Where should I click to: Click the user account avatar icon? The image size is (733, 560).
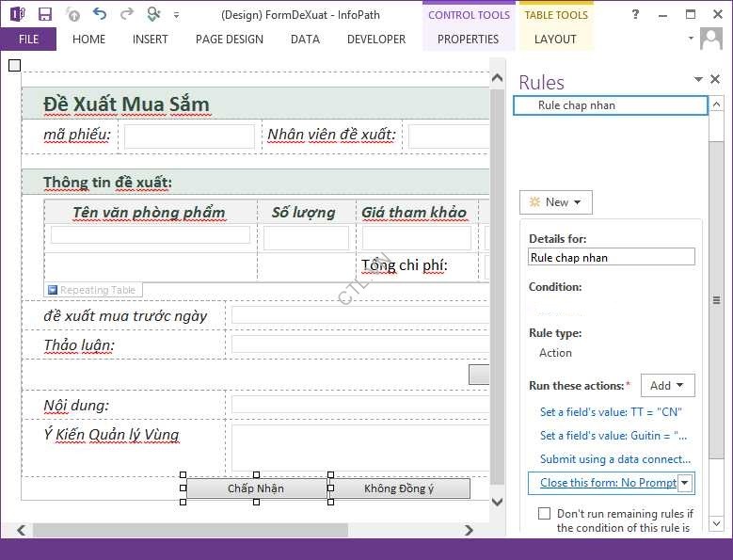click(710, 40)
